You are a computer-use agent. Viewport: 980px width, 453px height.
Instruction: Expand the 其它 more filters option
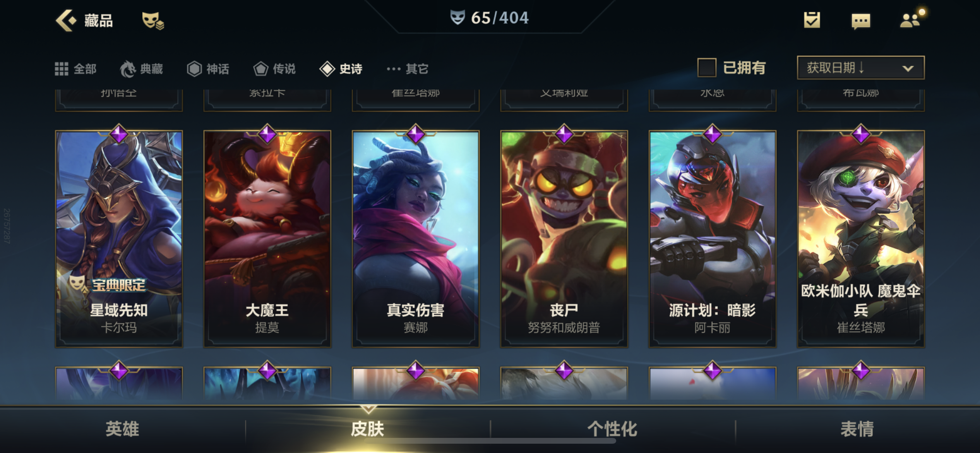[408, 69]
